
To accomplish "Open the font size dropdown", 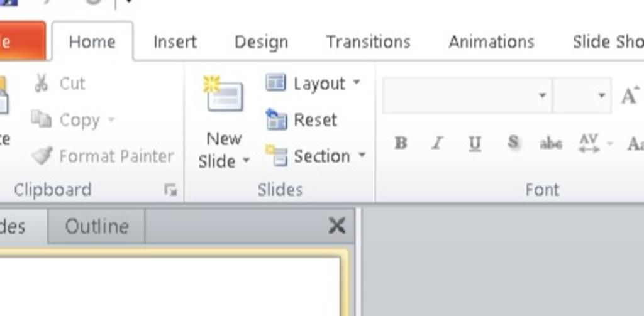I will 601,95.
